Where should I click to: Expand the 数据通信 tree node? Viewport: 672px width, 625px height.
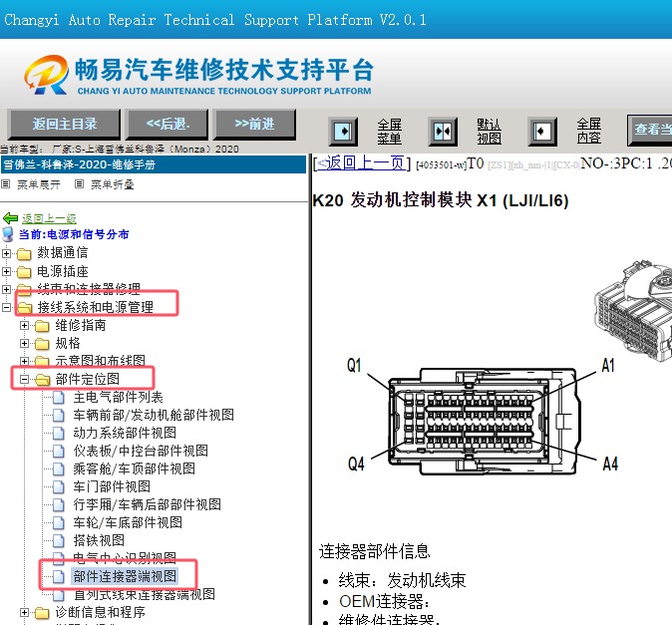(6, 253)
